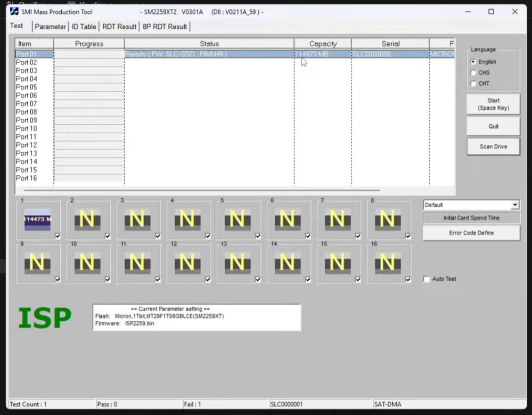The image size is (532, 415).
Task: Open the RDT Result tab
Action: pyautogui.click(x=119, y=27)
